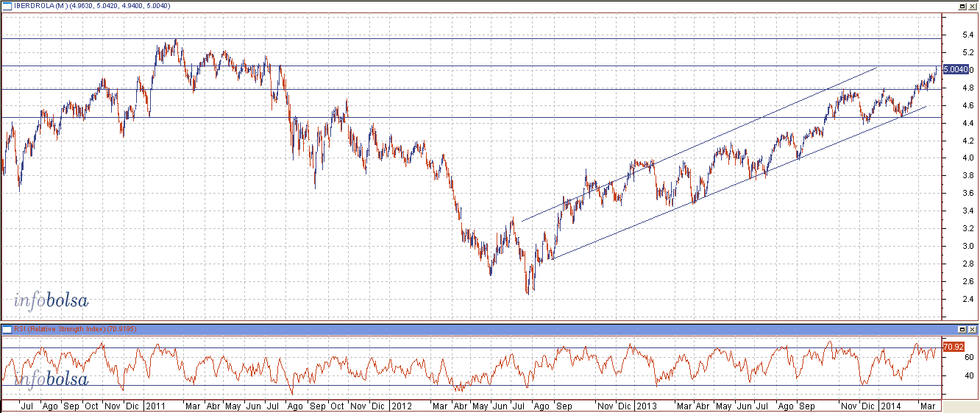Click the 5.0040 current price label
This screenshot has width=980, height=413.
pos(955,69)
